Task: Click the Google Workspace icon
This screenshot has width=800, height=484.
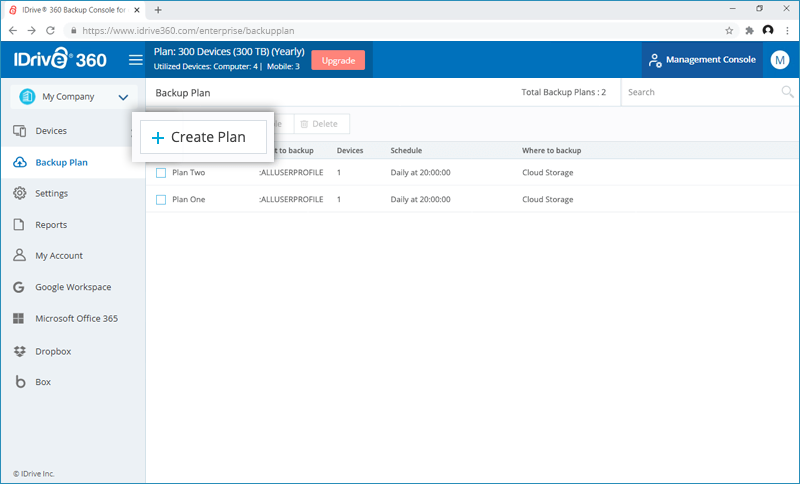Action: 20,287
